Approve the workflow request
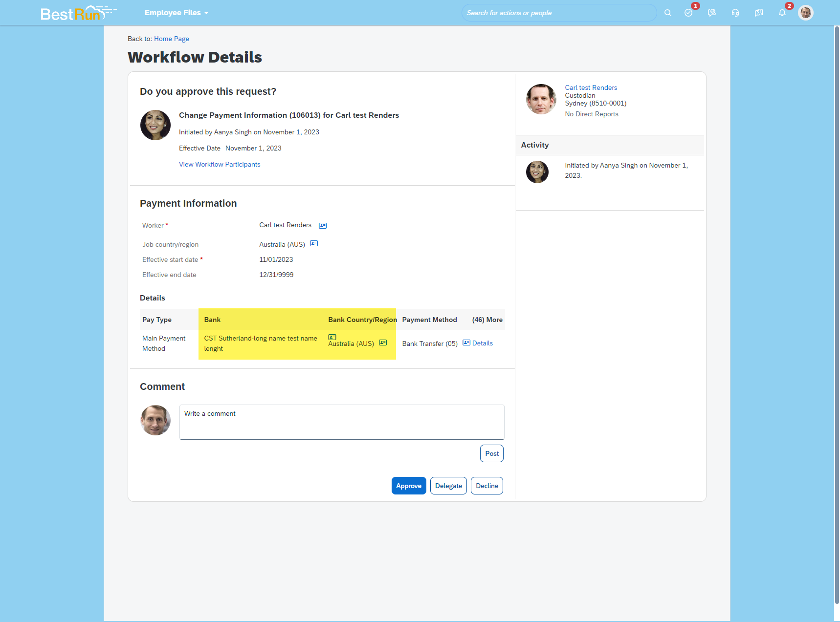 point(409,486)
